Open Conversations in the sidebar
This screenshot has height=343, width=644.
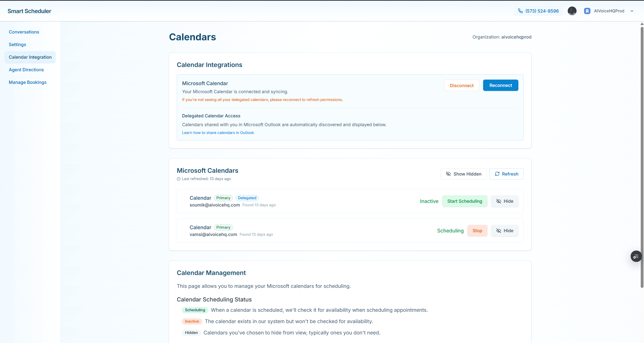click(24, 32)
